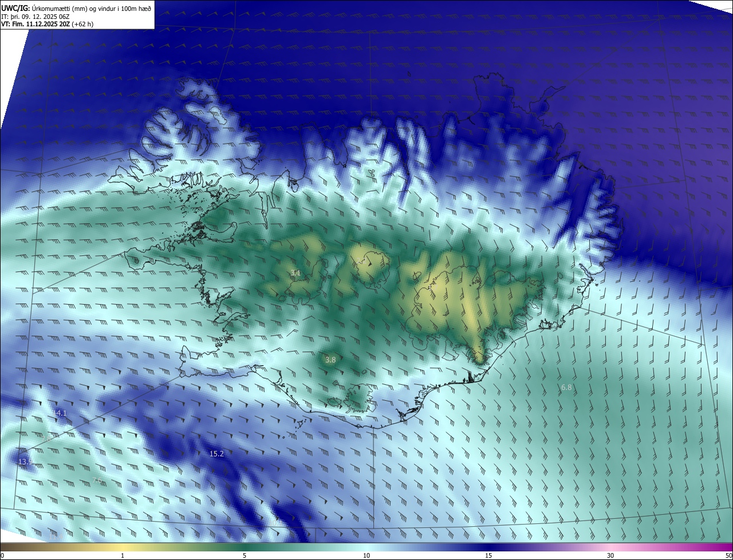
Task: Click the 13.9 value label on the map
Action: pyautogui.click(x=25, y=462)
